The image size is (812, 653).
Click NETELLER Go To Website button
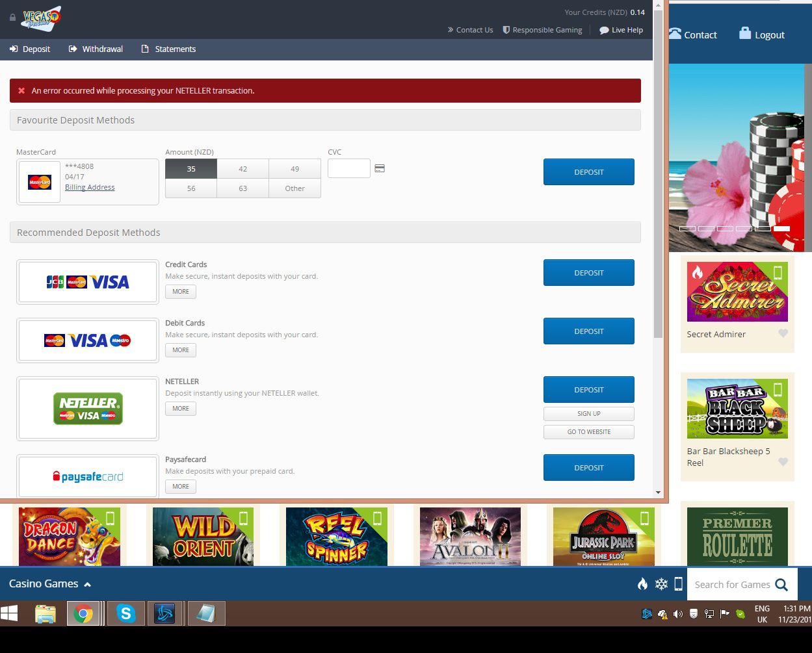click(589, 432)
